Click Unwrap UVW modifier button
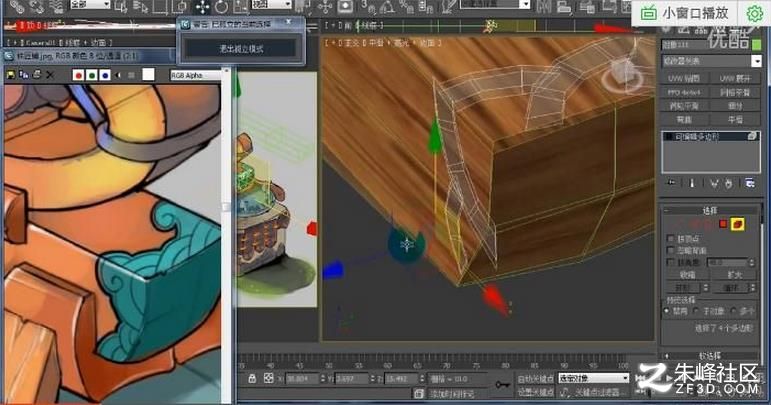 click(x=735, y=78)
